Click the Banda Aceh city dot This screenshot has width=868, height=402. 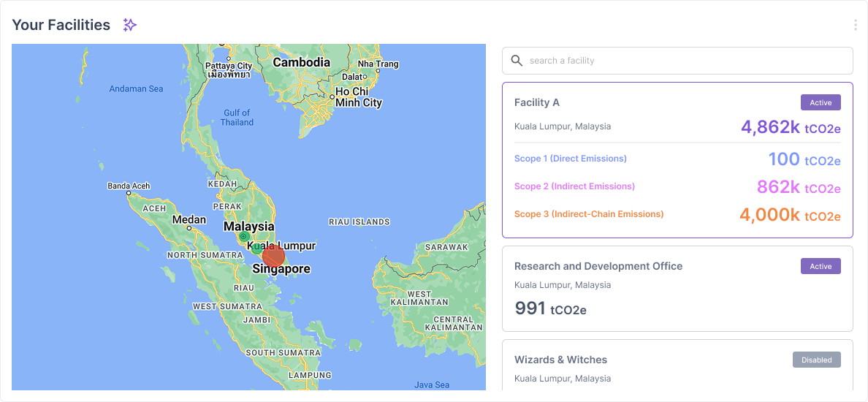[x=127, y=194]
